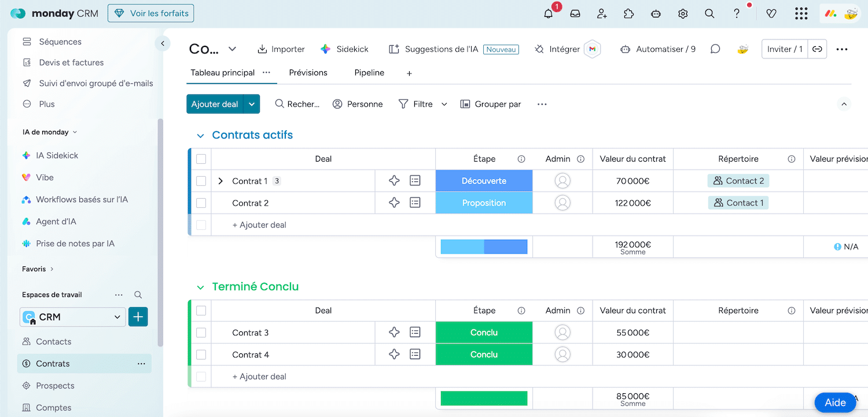Click the invite members icon in top bar
The image size is (868, 417).
pyautogui.click(x=602, y=14)
